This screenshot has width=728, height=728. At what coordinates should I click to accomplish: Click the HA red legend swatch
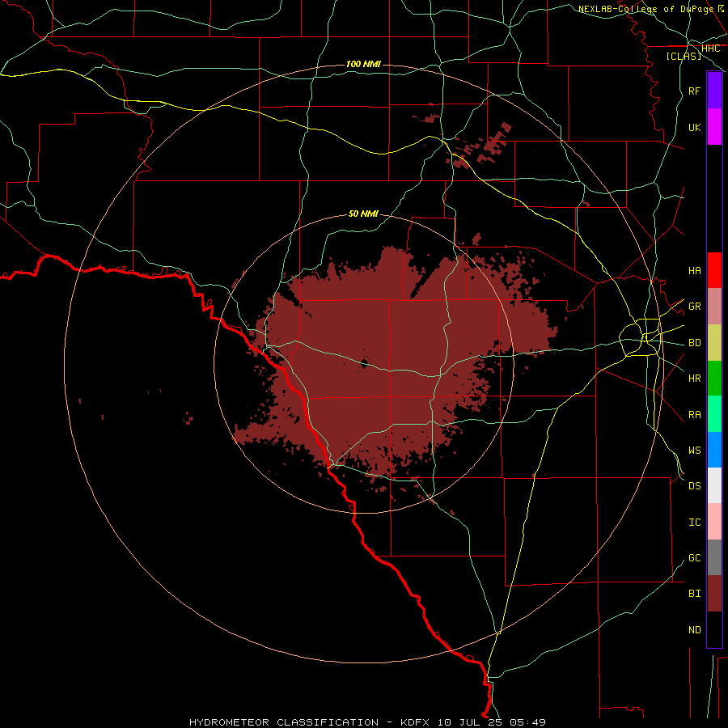714,270
